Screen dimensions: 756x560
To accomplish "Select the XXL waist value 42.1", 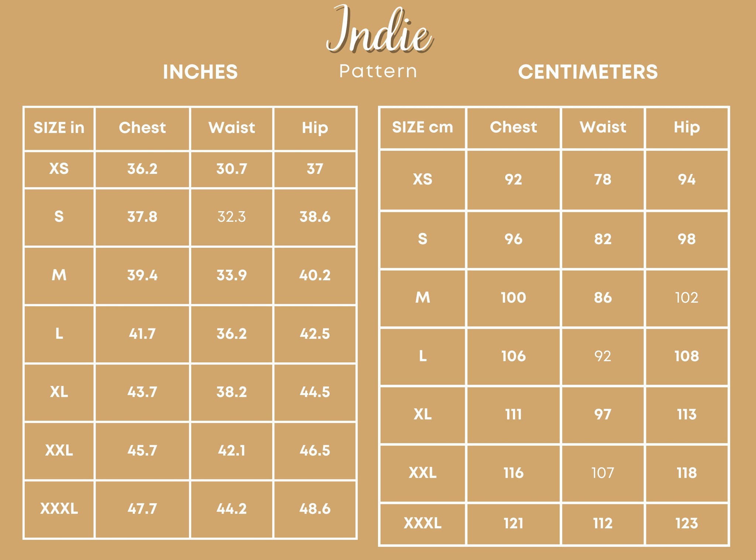I will click(231, 450).
